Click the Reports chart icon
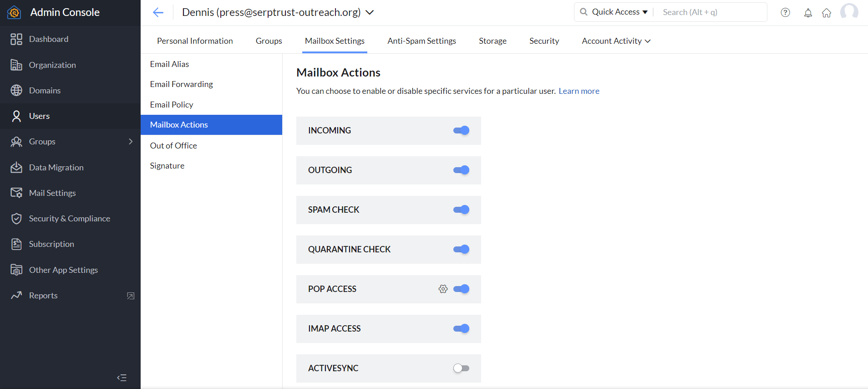This screenshot has height=389, width=868. pos(16,295)
